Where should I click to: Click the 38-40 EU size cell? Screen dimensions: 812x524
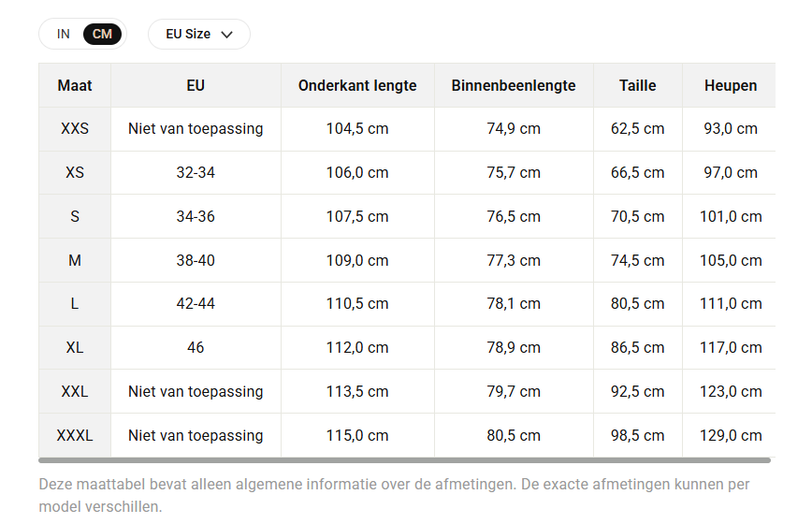coord(196,260)
